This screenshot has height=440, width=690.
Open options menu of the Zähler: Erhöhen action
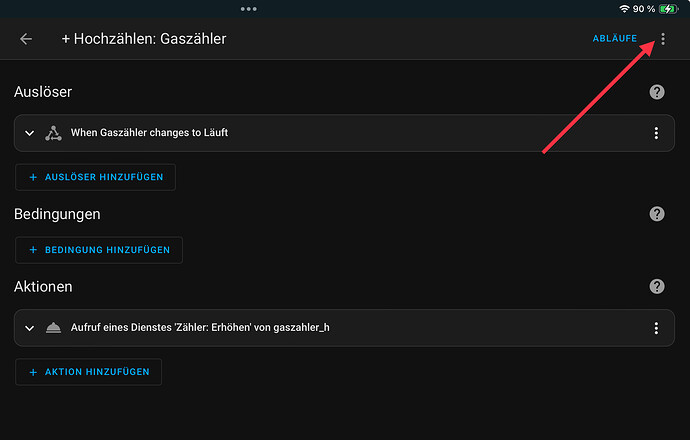(656, 328)
